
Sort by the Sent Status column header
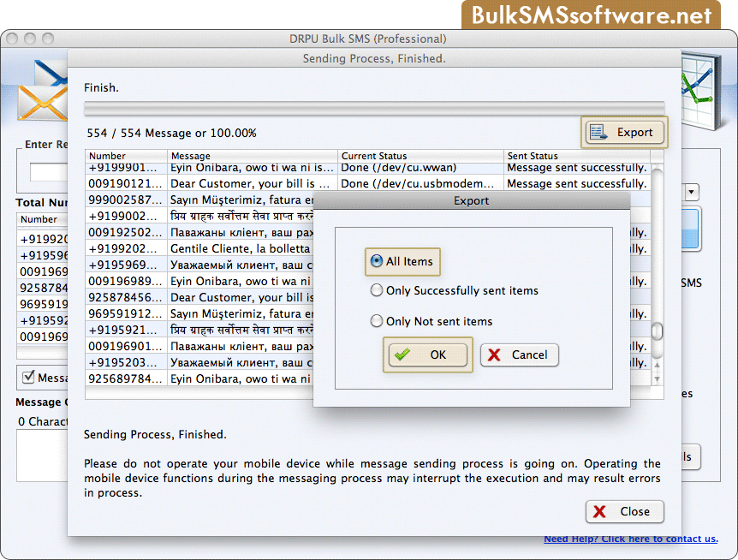click(577, 156)
